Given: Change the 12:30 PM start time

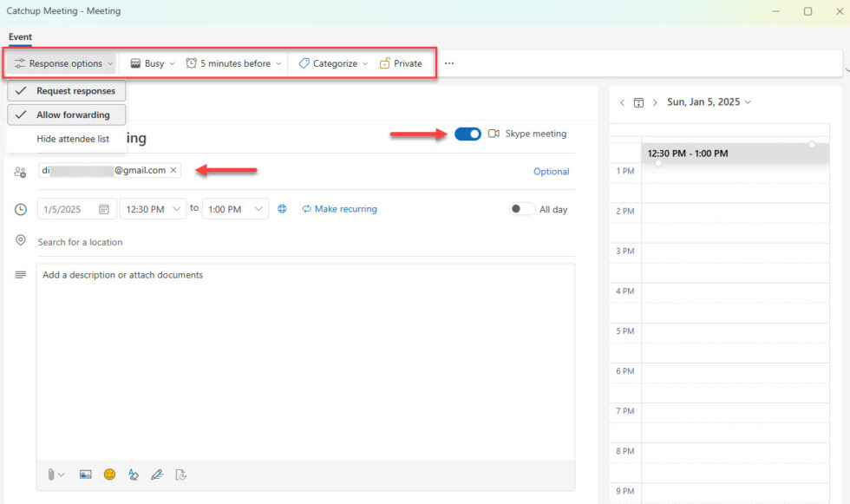Looking at the screenshot, I should (153, 209).
